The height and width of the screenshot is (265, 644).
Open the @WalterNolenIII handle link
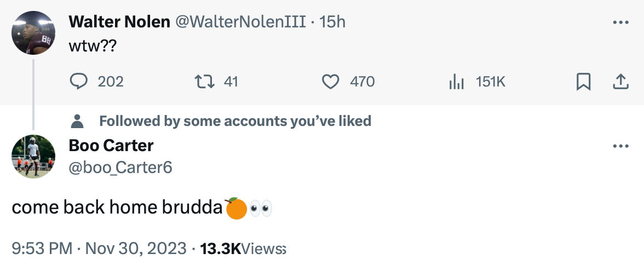240,21
